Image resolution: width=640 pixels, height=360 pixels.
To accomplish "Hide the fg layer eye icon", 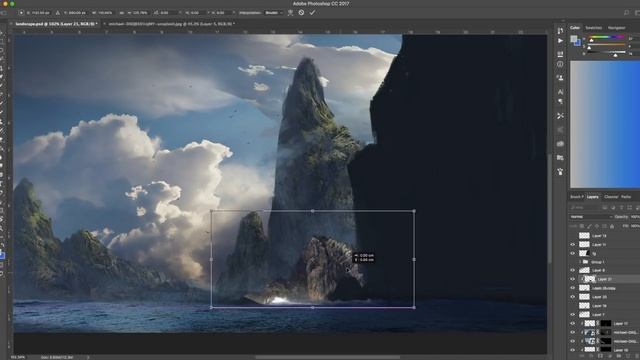I will pos(573,253).
